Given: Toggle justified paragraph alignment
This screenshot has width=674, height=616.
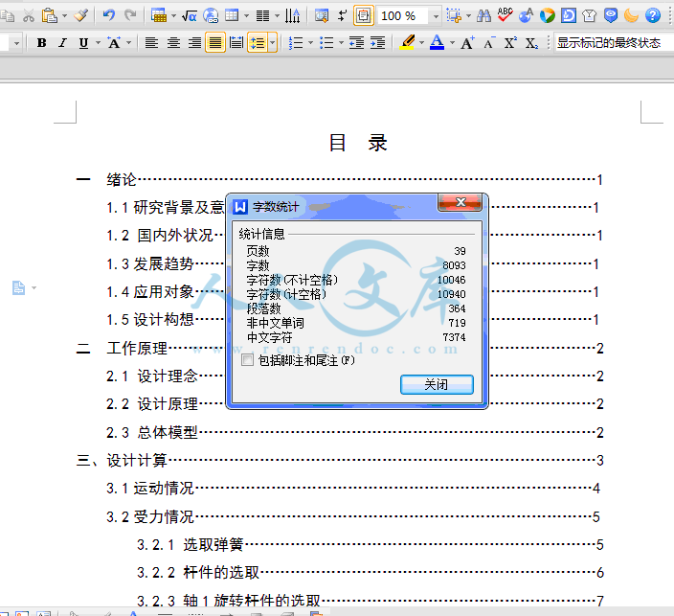Looking at the screenshot, I should pos(214,43).
